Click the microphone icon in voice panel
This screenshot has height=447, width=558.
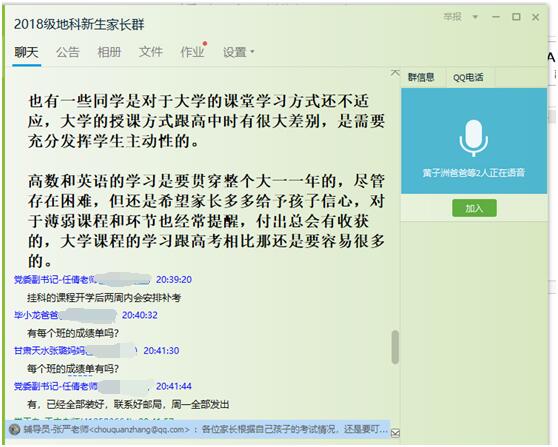(473, 138)
